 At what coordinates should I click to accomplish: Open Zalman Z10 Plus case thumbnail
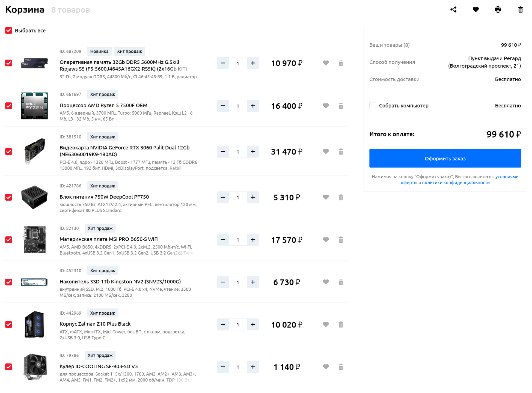34,325
